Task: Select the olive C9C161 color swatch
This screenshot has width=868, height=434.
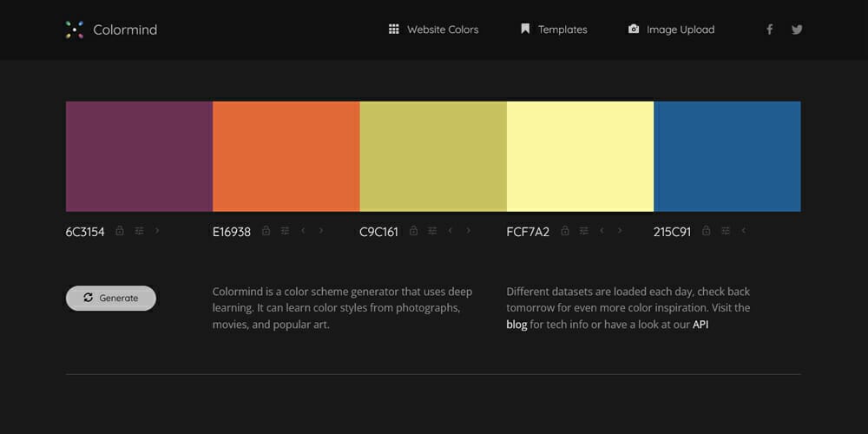Action: tap(433, 156)
